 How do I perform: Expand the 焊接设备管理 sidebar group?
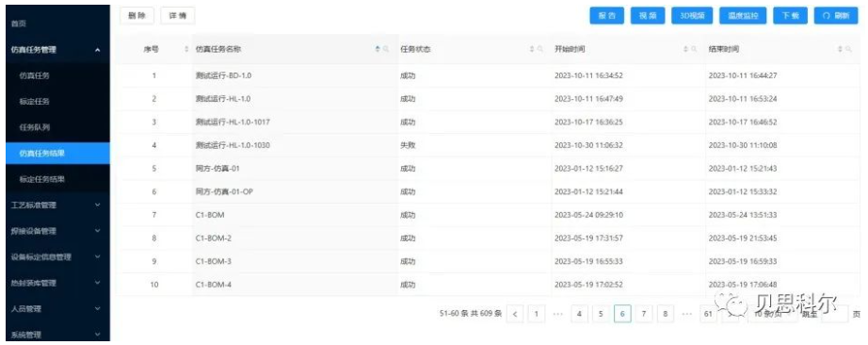pyautogui.click(x=57, y=231)
